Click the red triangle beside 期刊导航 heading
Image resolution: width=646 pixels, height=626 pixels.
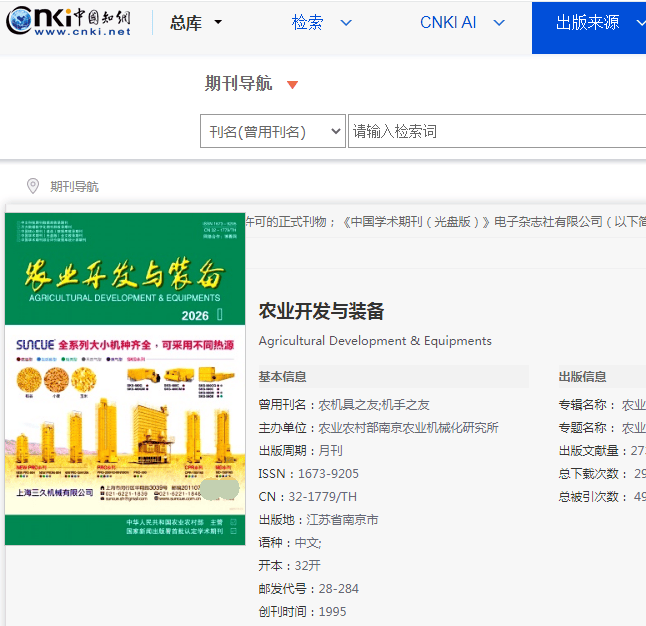tap(292, 85)
